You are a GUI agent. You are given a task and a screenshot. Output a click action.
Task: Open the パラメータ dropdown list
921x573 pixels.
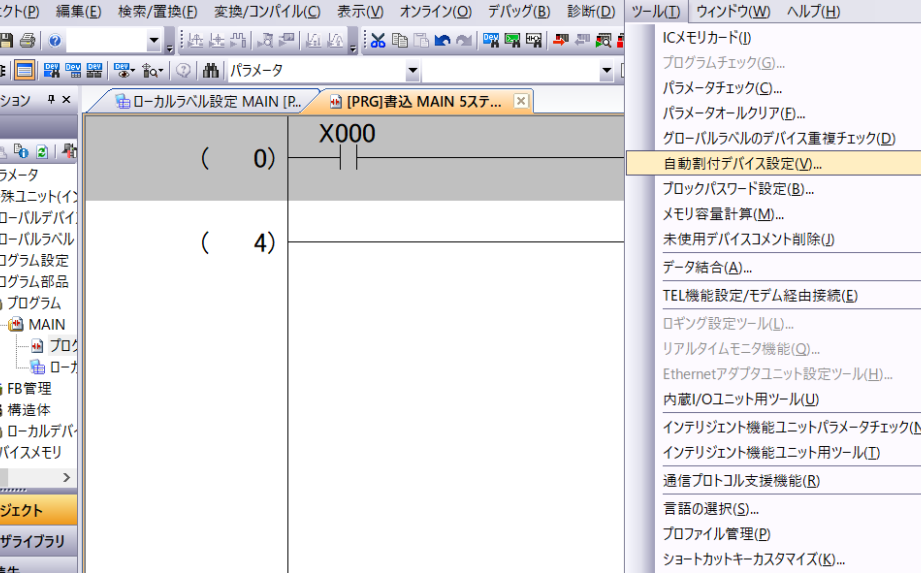click(x=413, y=71)
